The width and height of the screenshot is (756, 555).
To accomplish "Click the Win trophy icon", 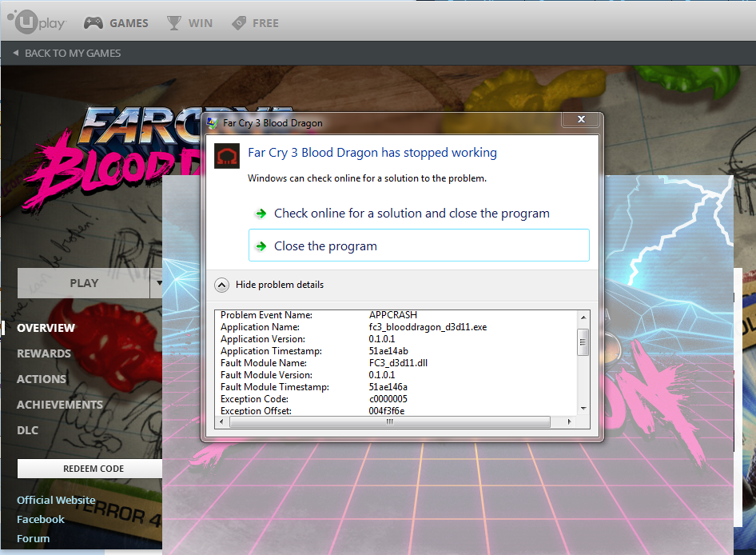I will click(x=174, y=22).
